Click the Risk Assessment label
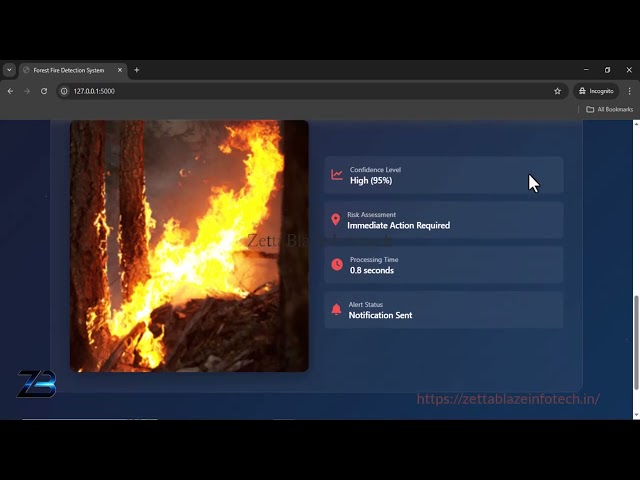Image resolution: width=640 pixels, height=480 pixels. [371, 215]
